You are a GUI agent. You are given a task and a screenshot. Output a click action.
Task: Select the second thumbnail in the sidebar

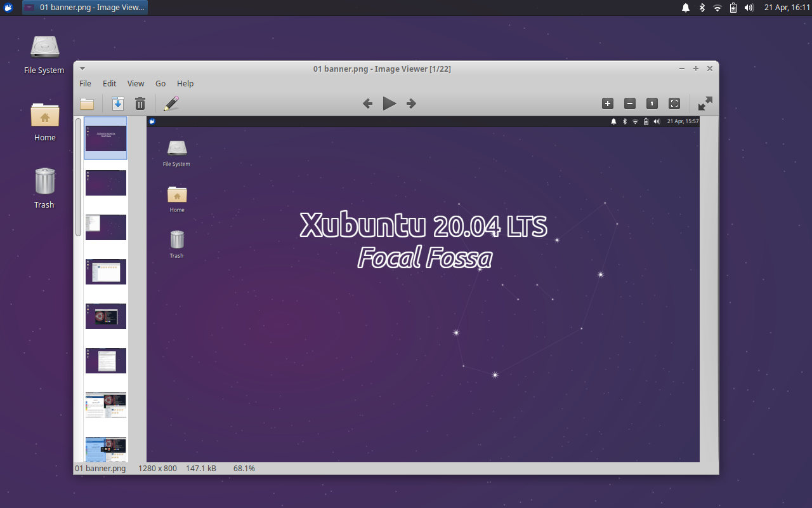[105, 182]
